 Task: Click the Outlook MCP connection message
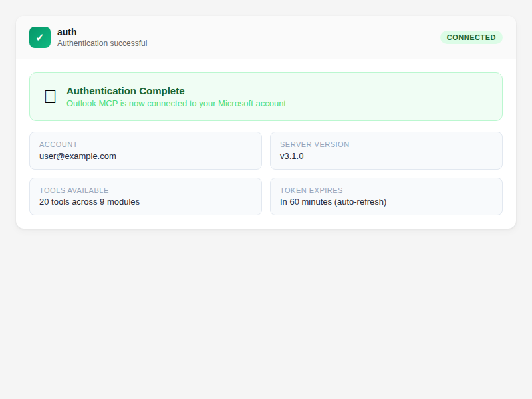point(176,104)
